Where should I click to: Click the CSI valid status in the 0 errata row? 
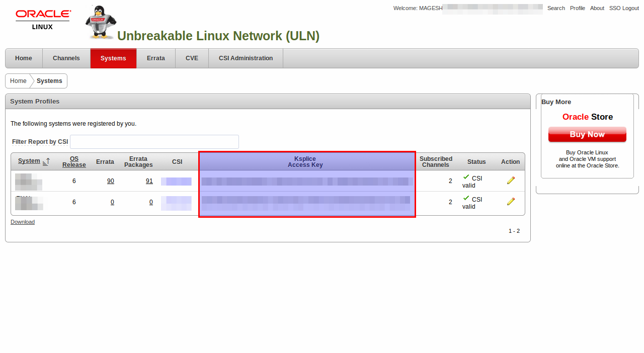472,203
